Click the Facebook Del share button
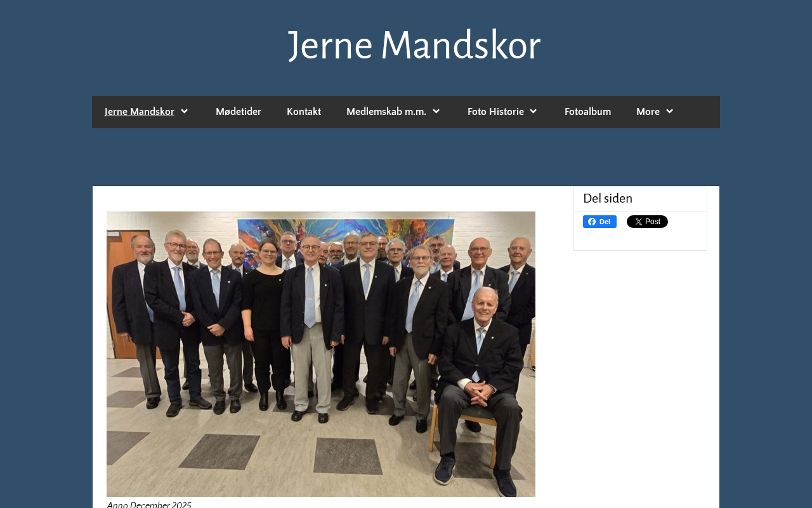The width and height of the screenshot is (812, 508). [599, 222]
